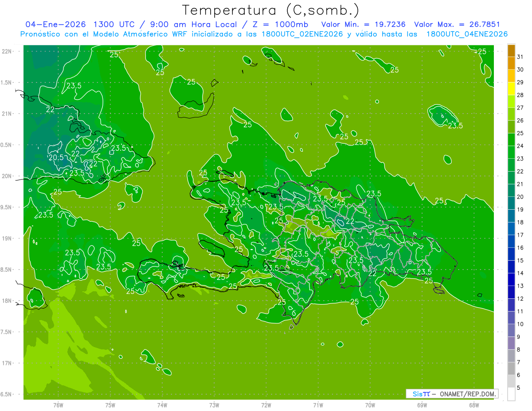532x411 pixels.
Task: Click the 'ONAMET/REP.DOM.' credit label
Action: 468,394
